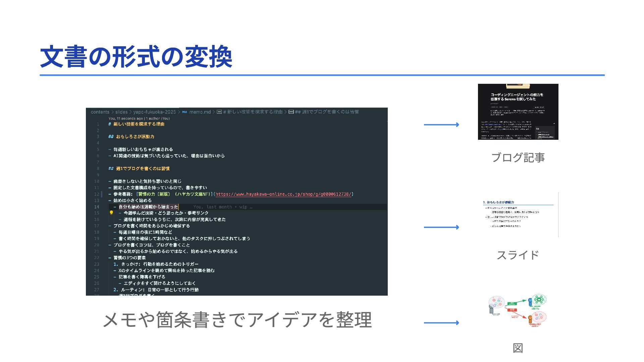Click the arrow pointing to ブログ記事
The height and width of the screenshot is (362, 644).
tap(441, 125)
